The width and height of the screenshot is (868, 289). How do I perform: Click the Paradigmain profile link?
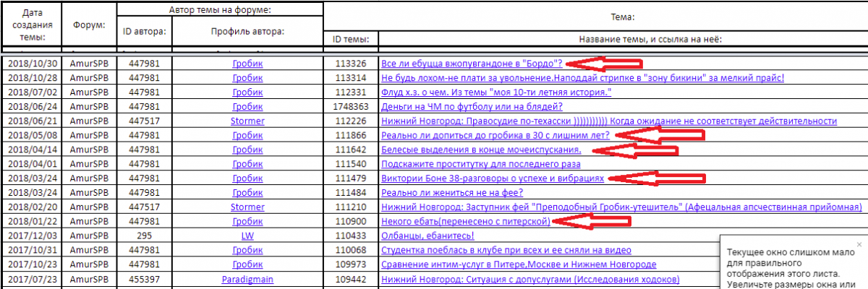[x=247, y=279]
